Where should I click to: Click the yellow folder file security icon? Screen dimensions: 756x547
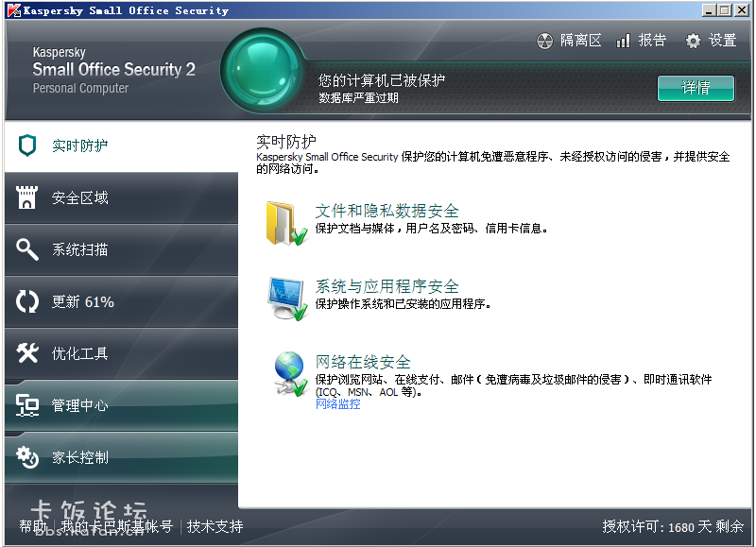click(x=286, y=223)
